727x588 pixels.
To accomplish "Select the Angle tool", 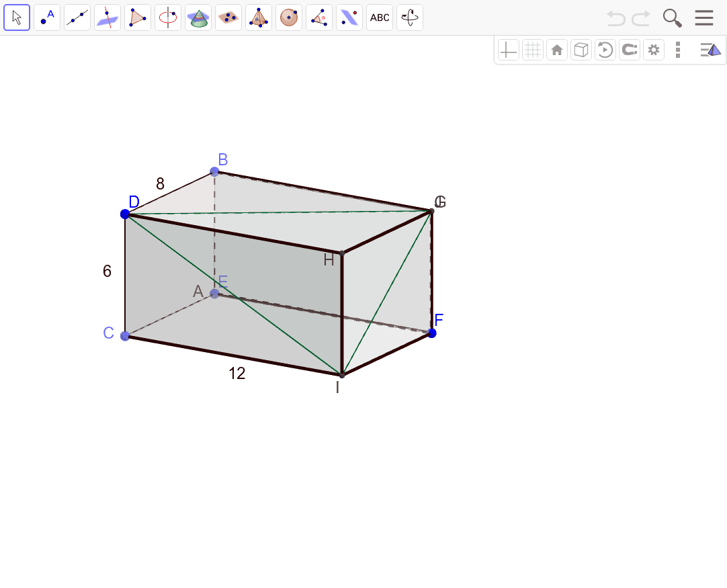I will pos(319,17).
